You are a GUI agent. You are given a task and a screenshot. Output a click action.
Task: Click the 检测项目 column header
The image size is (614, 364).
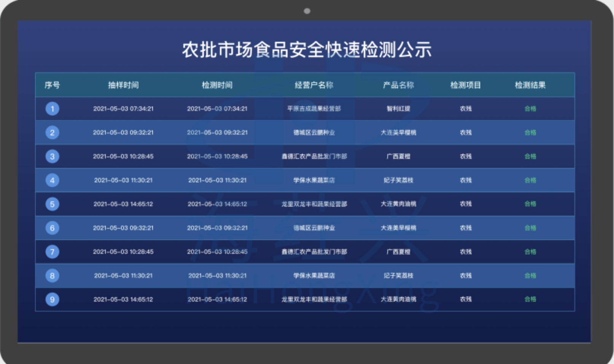pyautogui.click(x=466, y=85)
